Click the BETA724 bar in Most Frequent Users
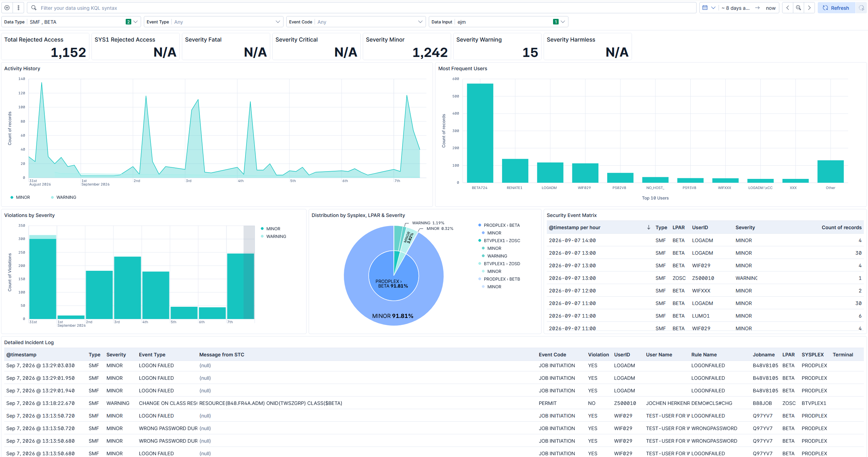Screen dimensions: 868x457 click(x=480, y=133)
